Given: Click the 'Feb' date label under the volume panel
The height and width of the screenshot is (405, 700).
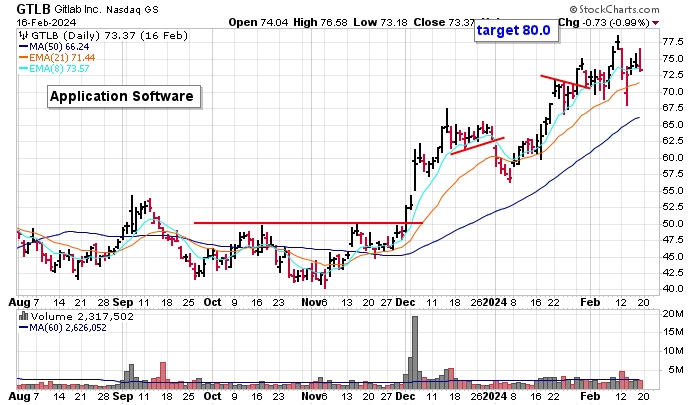Looking at the screenshot, I should pos(590,396).
